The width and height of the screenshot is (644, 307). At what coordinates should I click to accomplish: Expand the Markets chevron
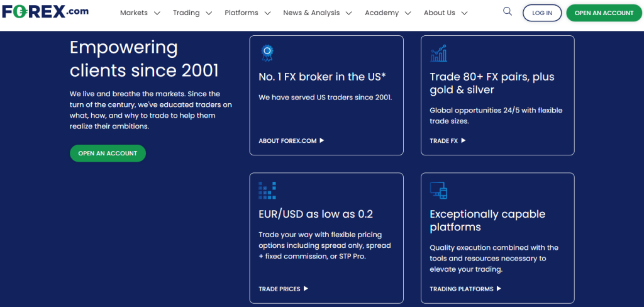tap(157, 13)
